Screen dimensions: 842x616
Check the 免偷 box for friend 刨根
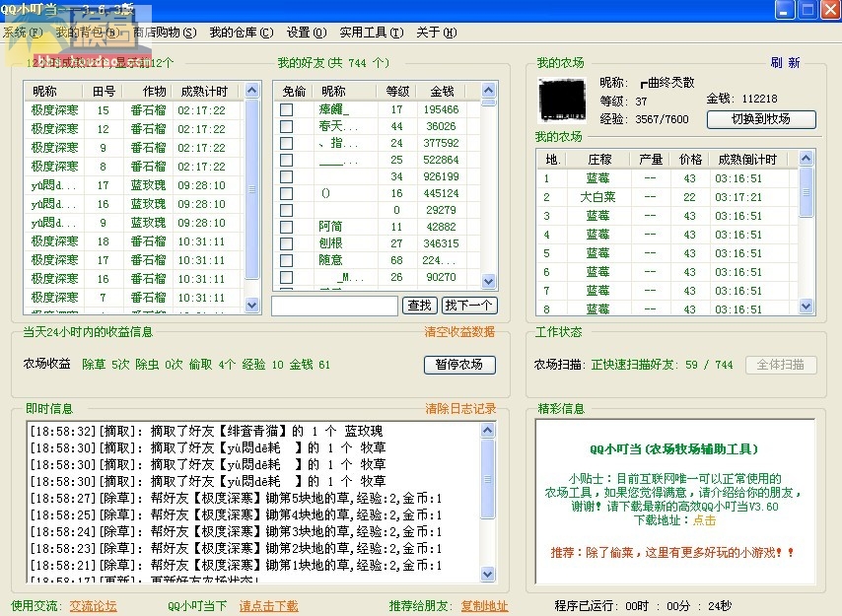(286, 243)
